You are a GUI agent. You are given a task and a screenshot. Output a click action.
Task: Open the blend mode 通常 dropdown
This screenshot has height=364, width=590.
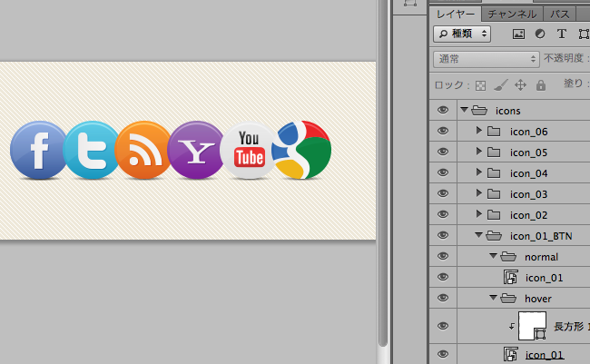(486, 58)
